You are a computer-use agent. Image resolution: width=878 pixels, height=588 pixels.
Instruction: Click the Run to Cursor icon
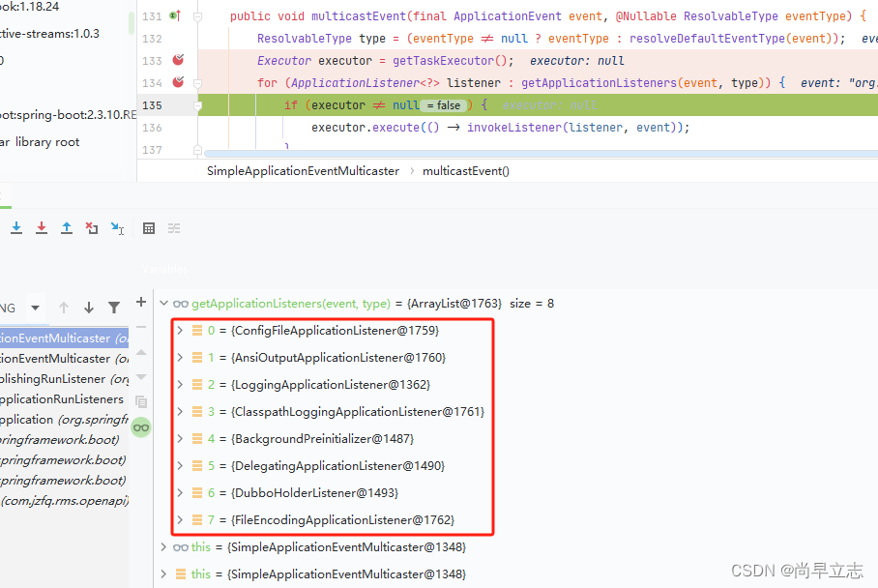tap(116, 228)
